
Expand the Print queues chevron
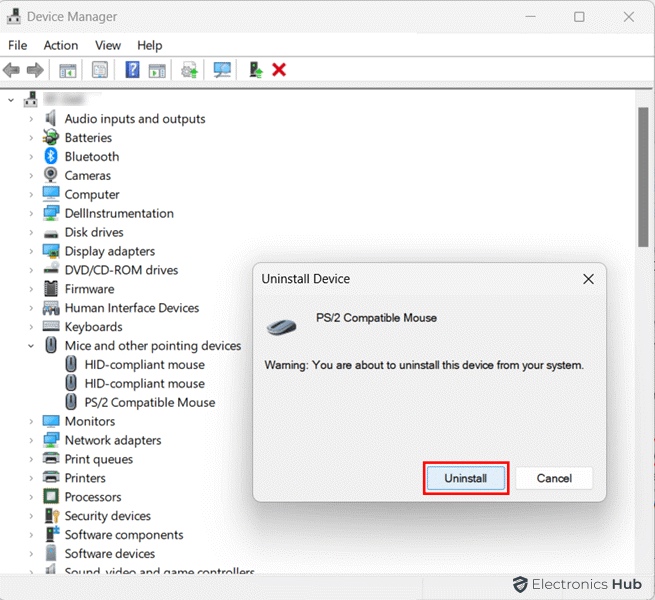coord(31,459)
